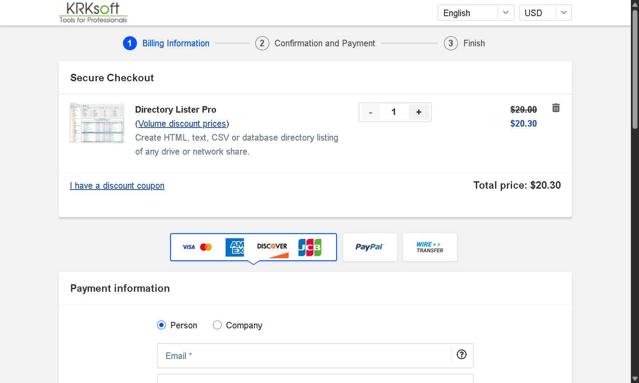Select the Confirmation and Payment step
This screenshot has width=639, height=383.
(315, 43)
